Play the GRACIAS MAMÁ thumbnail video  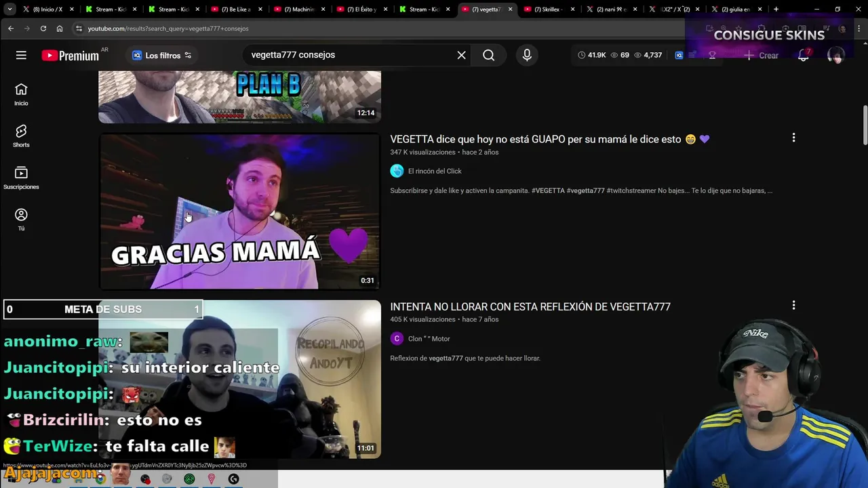point(239,211)
